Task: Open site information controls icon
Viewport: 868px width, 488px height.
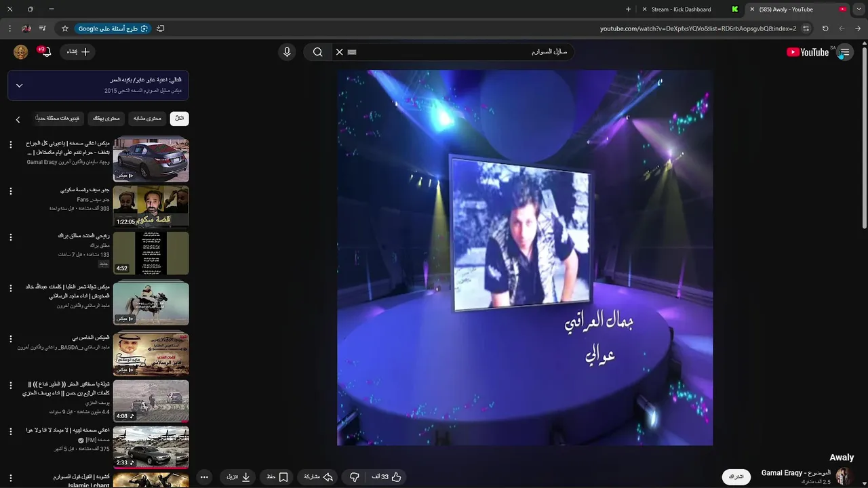Action: pos(806,28)
